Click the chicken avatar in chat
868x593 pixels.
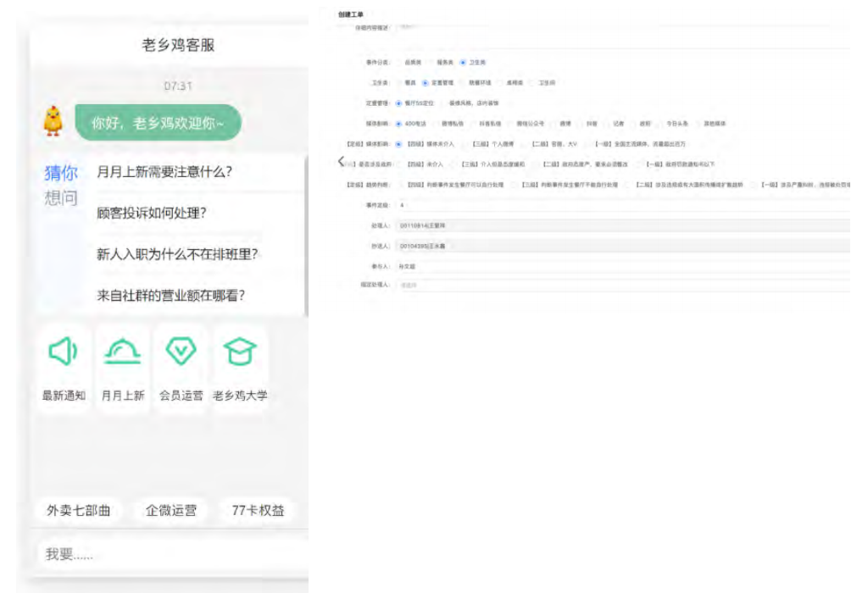(53, 121)
